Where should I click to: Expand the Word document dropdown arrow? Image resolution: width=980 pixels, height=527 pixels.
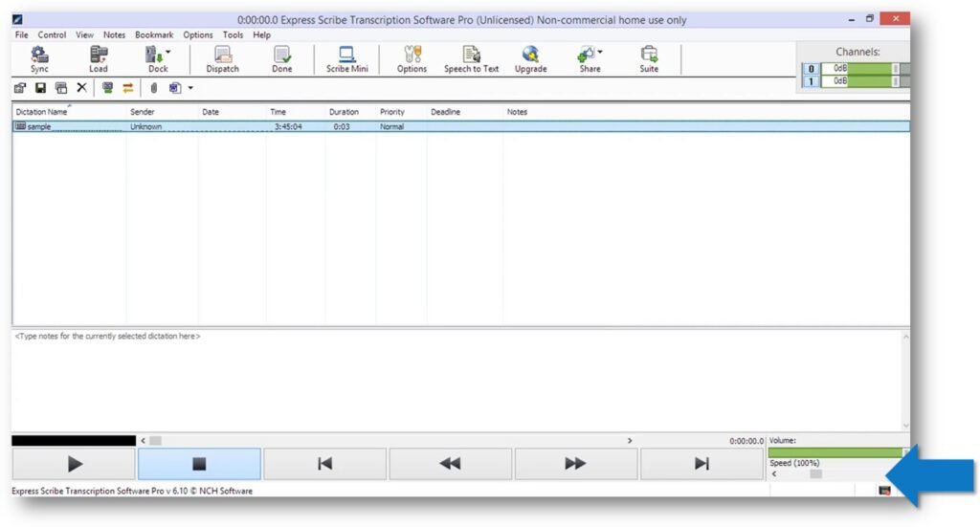(190, 88)
